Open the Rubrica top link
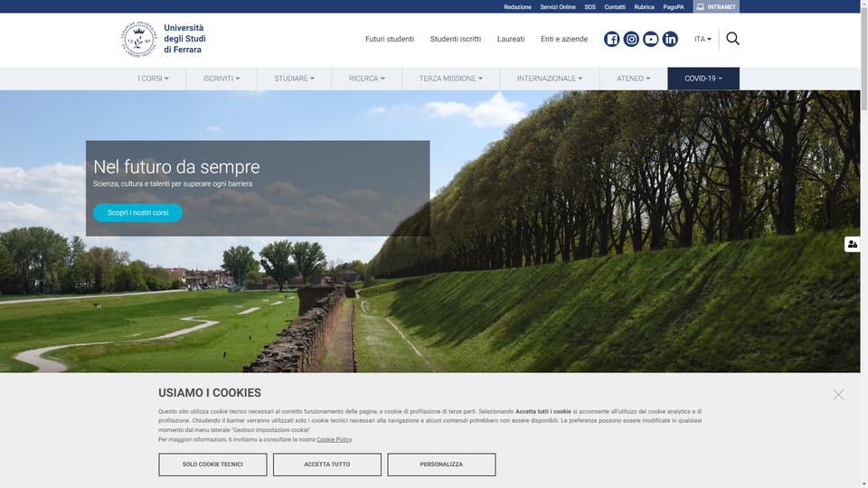868x488 pixels. point(644,7)
